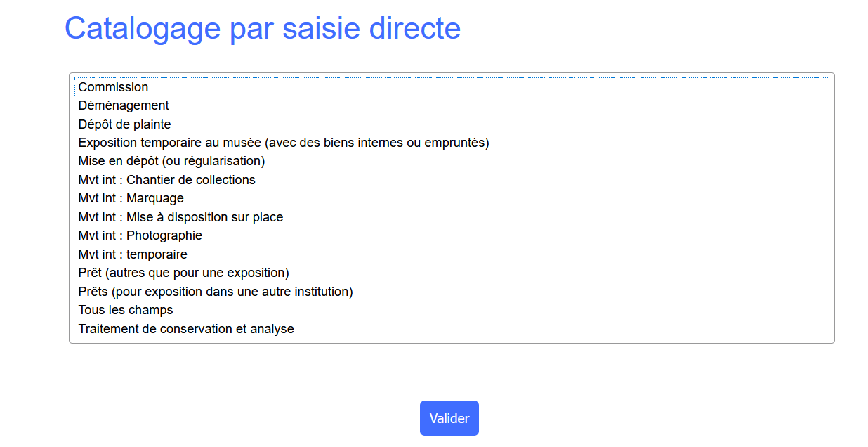Select the Tous les champs option

126,310
